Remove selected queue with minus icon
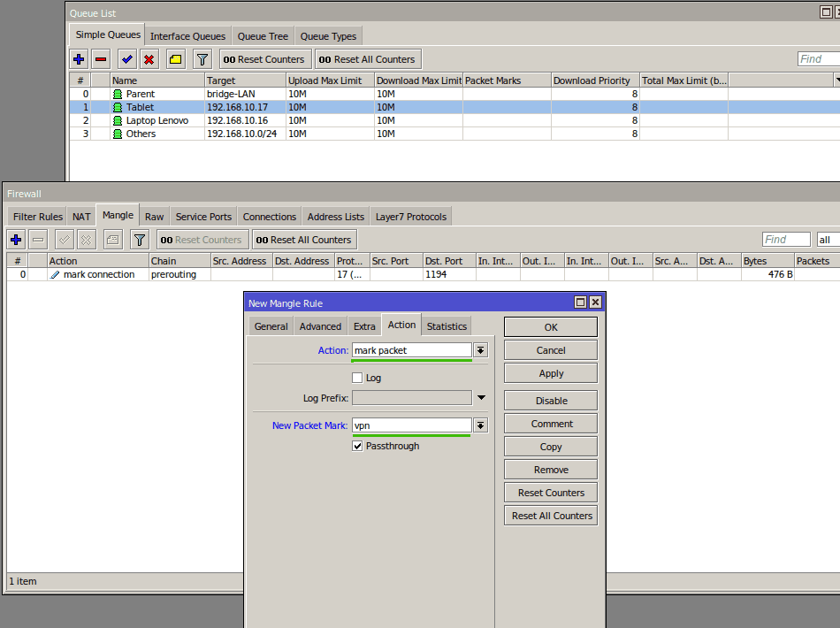Viewport: 840px width, 628px height. point(101,59)
